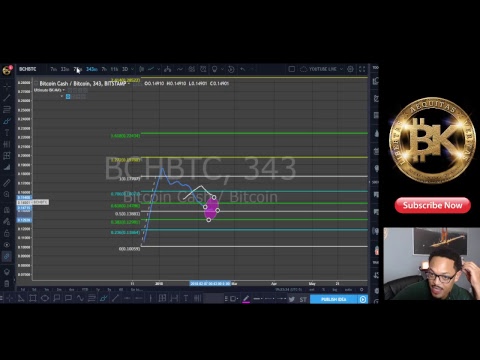Toggle magnet mode in the left sidebar
The image size is (480, 360).
[7, 210]
